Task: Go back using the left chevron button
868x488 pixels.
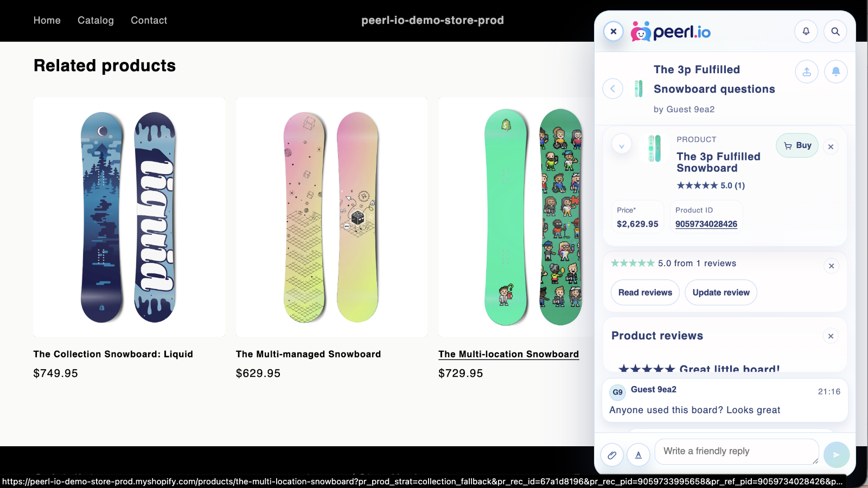Action: 612,88
